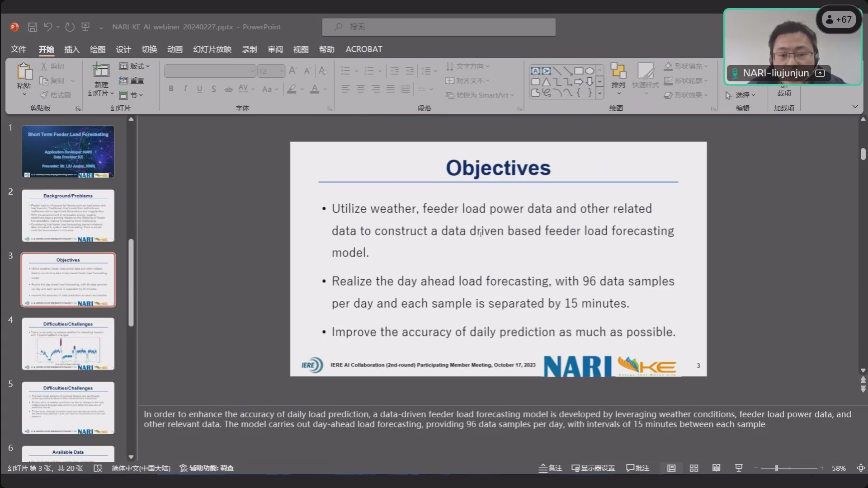Click fit slide to window icon

pos(861,468)
